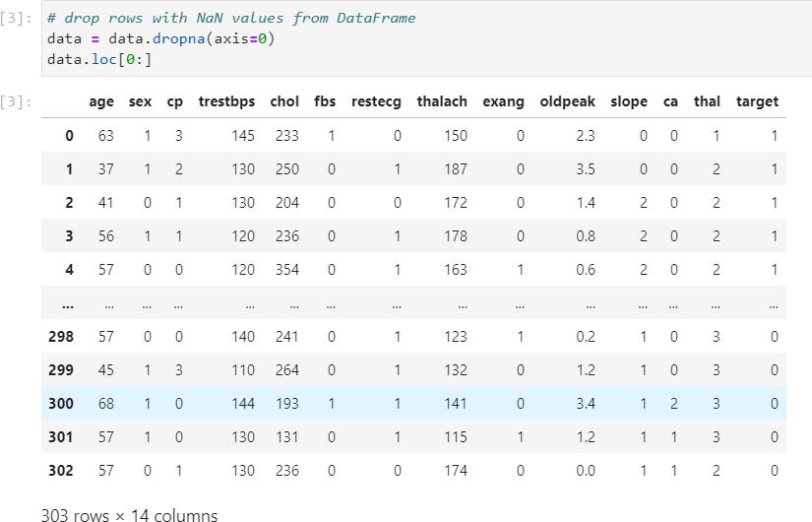Click the data.loc[0:] code line
This screenshot has width=812, height=522.
tap(99, 59)
